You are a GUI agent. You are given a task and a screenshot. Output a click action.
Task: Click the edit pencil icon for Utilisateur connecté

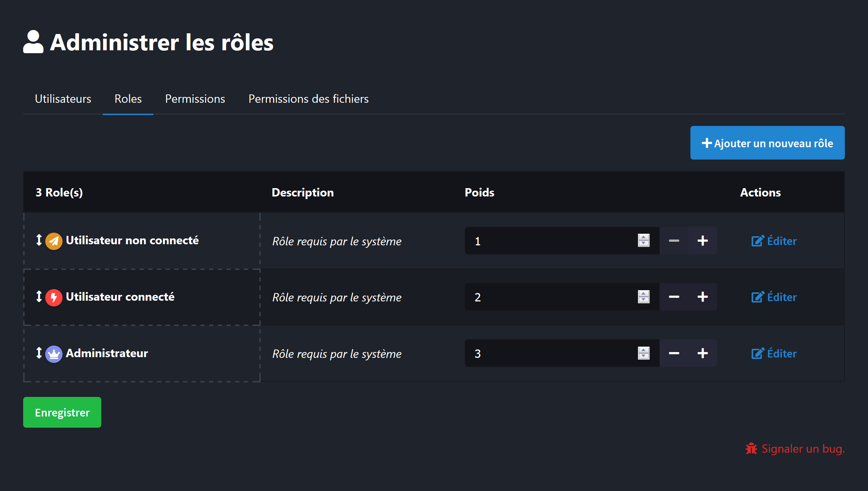click(x=758, y=297)
